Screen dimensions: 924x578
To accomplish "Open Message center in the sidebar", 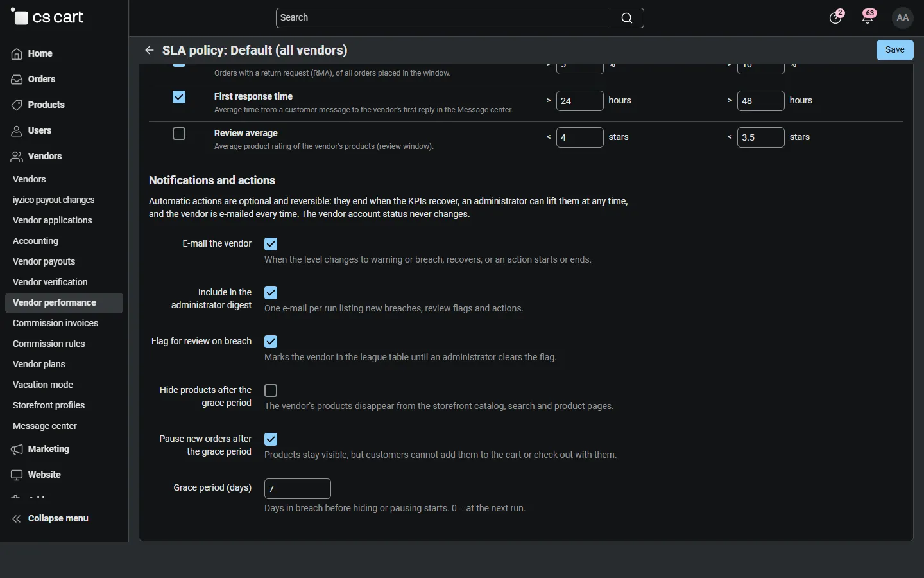I will 45,426.
